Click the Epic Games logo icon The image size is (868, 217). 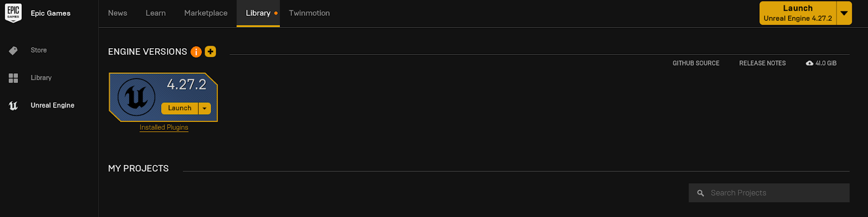tap(14, 13)
